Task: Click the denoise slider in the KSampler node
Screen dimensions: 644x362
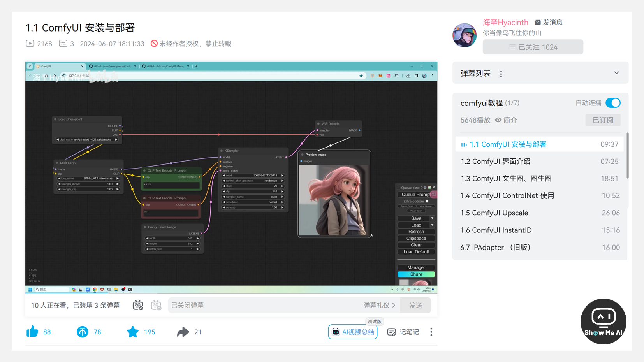Action: click(x=252, y=207)
